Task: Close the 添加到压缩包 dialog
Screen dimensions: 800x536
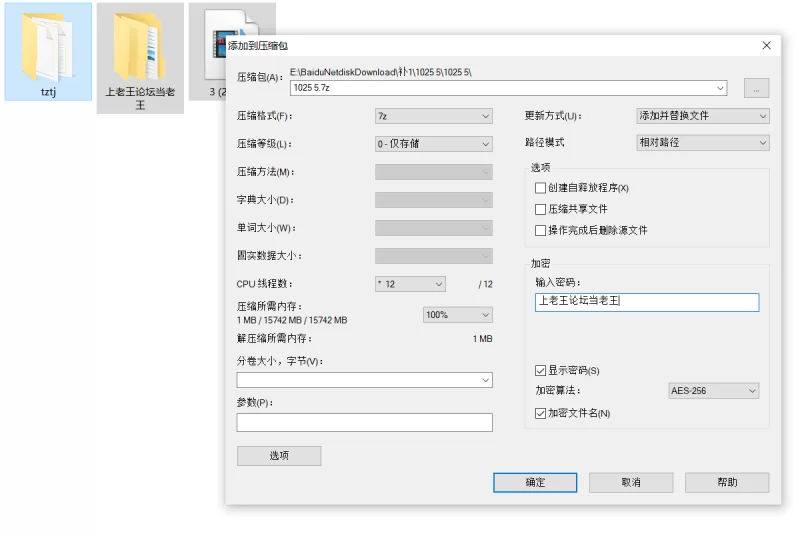Action: pyautogui.click(x=766, y=45)
